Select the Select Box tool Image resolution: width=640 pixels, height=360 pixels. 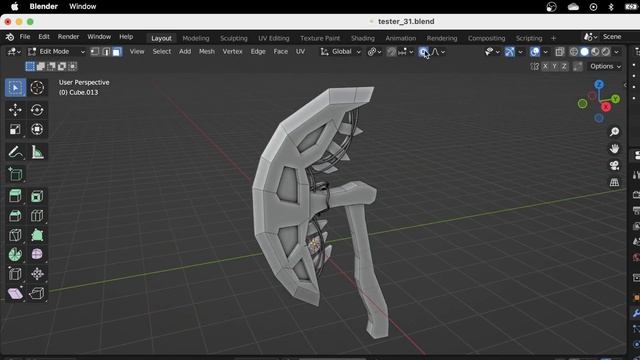(16, 88)
